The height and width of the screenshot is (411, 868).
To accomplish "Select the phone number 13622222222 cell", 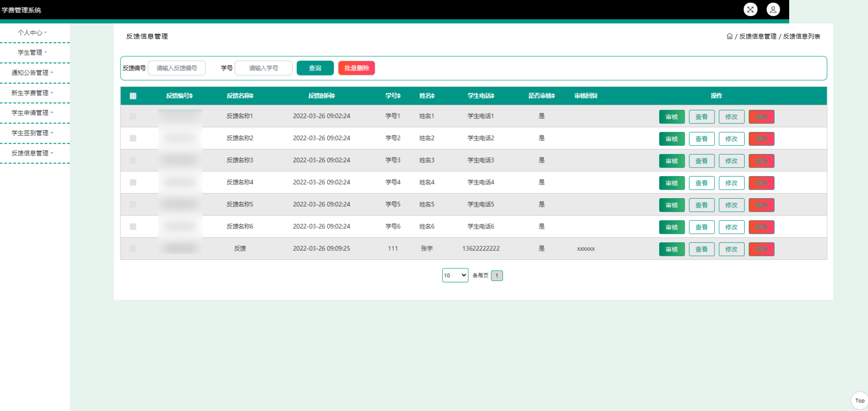I will (481, 248).
